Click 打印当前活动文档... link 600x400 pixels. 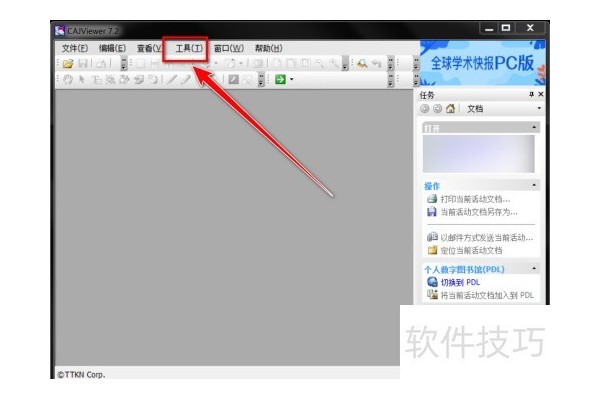[475, 199]
